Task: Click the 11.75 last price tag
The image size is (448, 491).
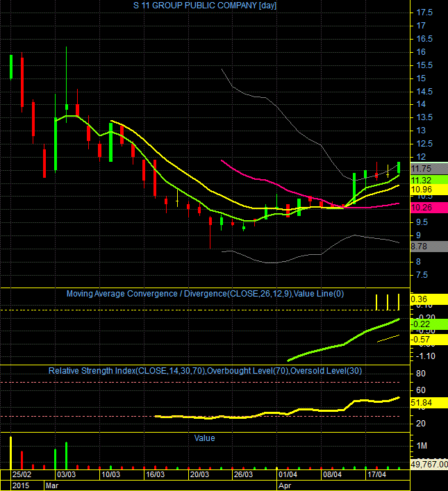Action: coord(429,169)
